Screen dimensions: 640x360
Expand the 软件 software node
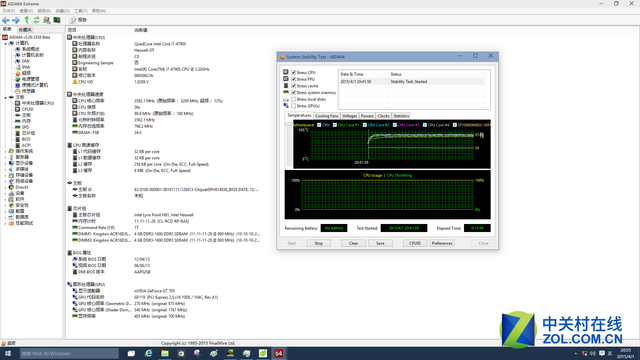coord(5,199)
